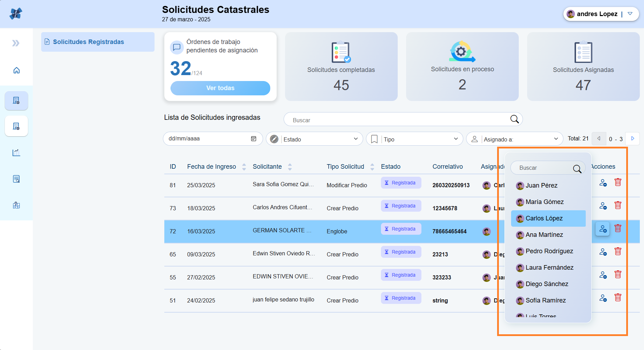Open the statistics chart icon in sidebar

[16, 153]
